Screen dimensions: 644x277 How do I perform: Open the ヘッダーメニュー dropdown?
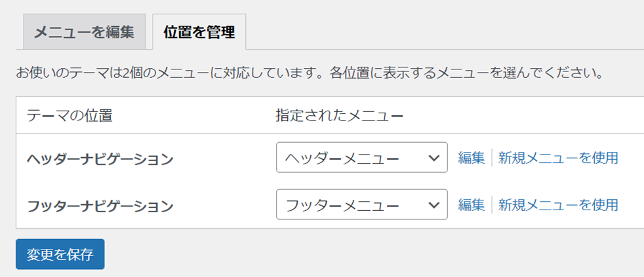click(361, 158)
